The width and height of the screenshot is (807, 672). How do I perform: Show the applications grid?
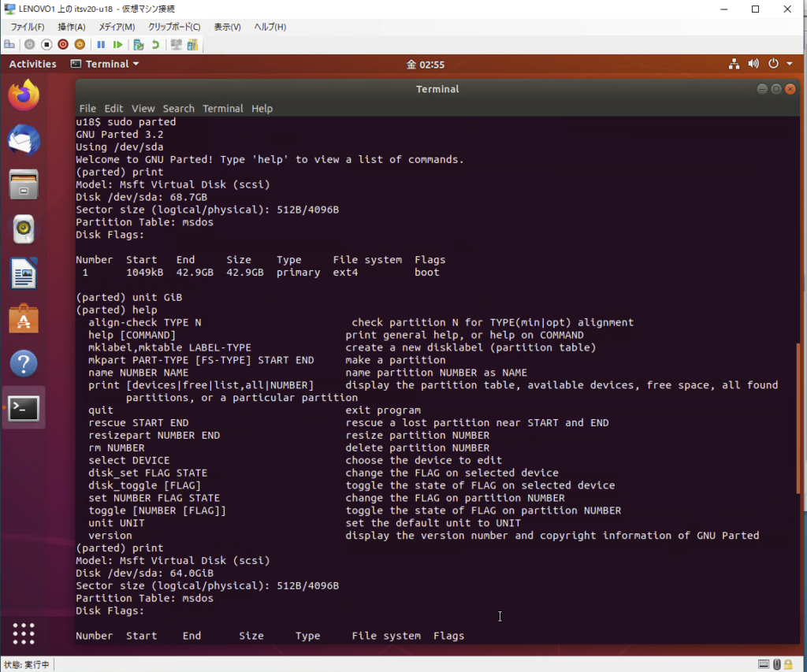tap(24, 633)
